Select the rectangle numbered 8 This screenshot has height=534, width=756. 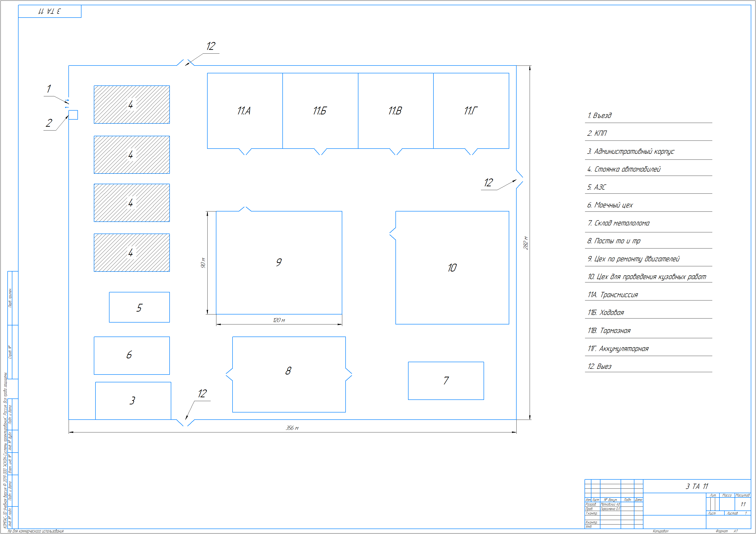(x=288, y=371)
